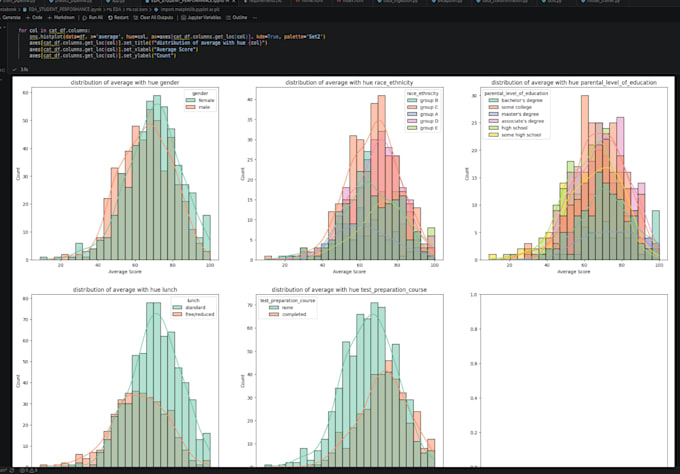Screen dimensions: 680x474
Task: Click 'Average Score' axis label under gender chart
Action: point(125,272)
